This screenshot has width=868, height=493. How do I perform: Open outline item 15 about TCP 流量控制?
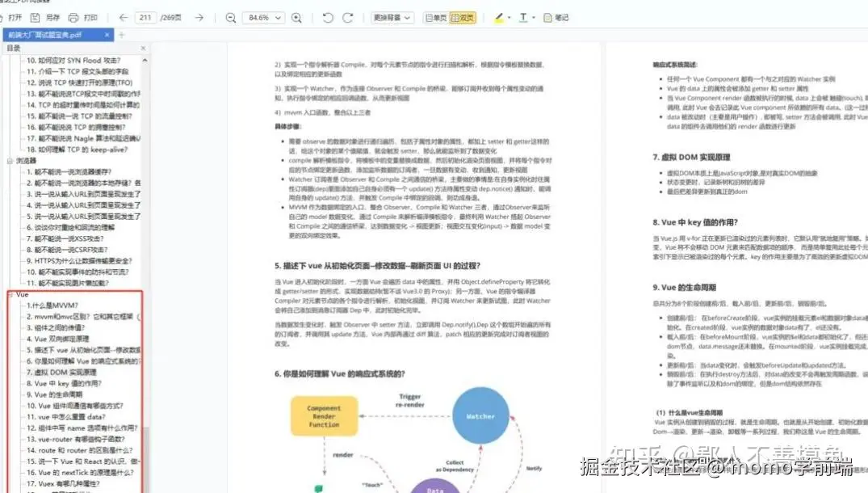pyautogui.click(x=80, y=116)
